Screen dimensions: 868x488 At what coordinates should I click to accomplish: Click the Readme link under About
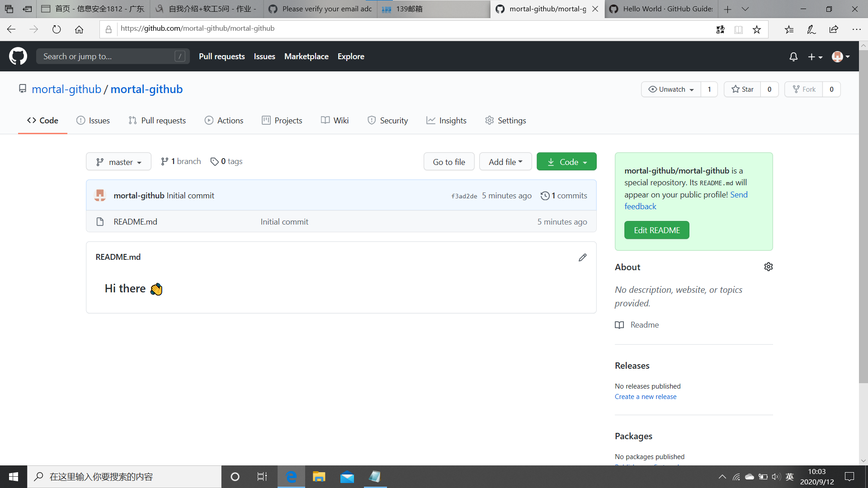coord(637,325)
